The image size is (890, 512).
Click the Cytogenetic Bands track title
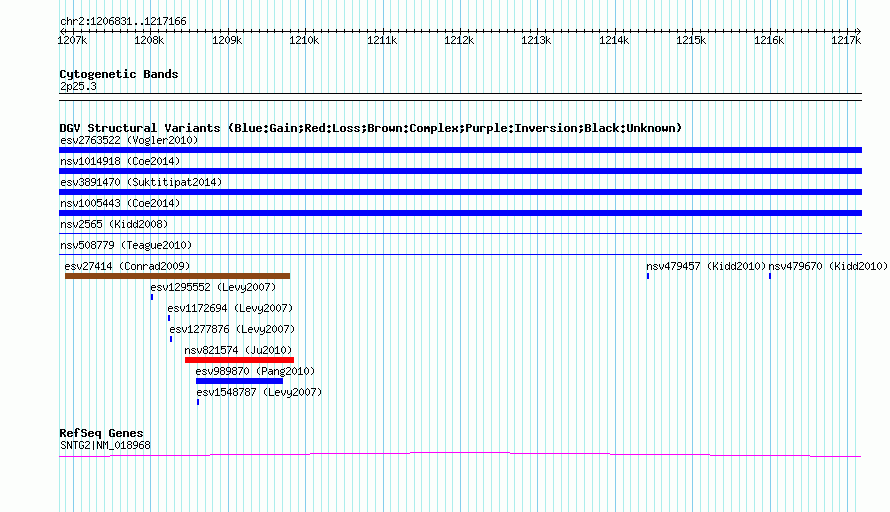tap(119, 74)
